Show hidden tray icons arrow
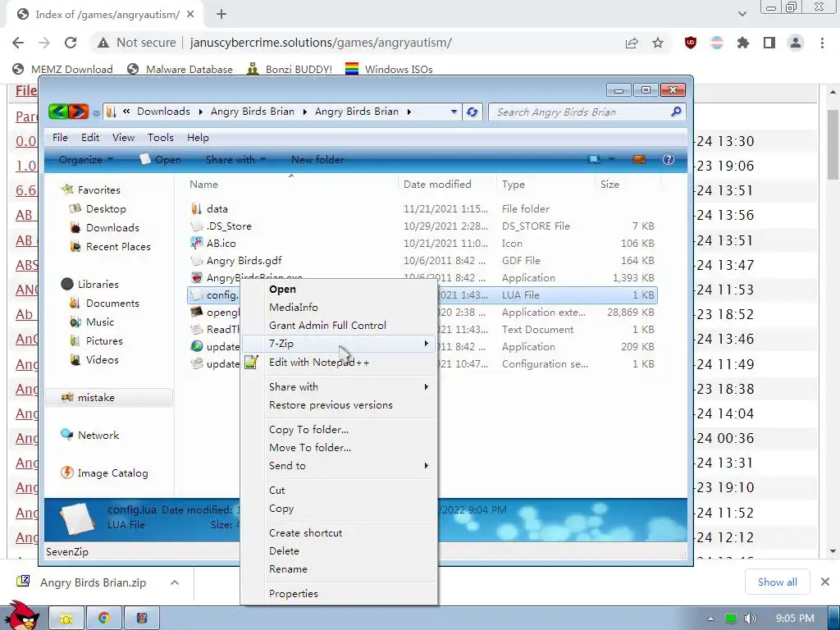This screenshot has height=630, width=840. pyautogui.click(x=710, y=619)
